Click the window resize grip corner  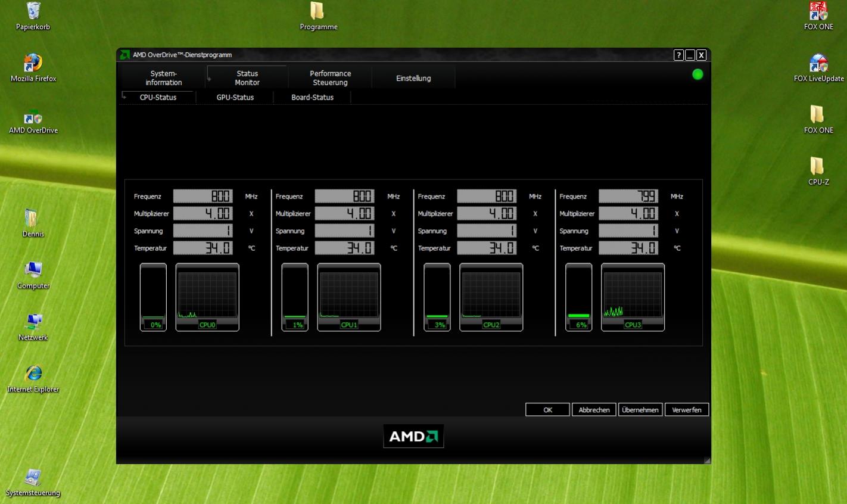pyautogui.click(x=707, y=460)
